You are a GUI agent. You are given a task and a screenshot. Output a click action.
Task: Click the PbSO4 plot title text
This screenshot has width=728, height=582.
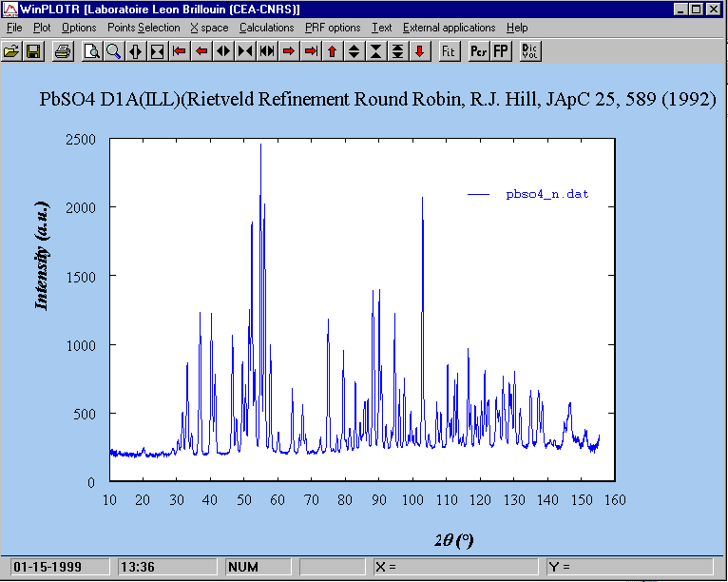click(377, 99)
